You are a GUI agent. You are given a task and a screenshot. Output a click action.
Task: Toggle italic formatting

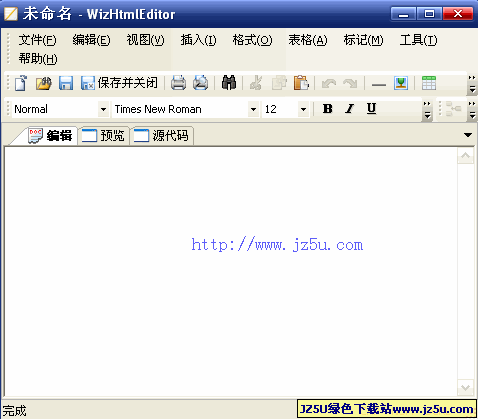coord(349,109)
